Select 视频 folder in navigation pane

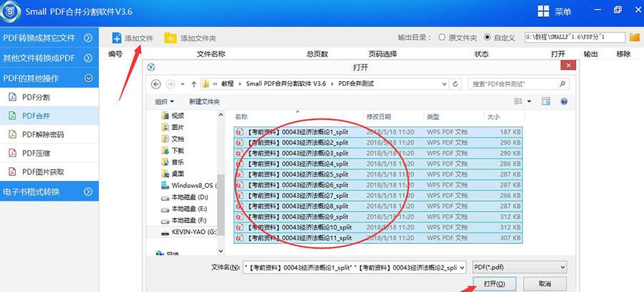[173, 116]
